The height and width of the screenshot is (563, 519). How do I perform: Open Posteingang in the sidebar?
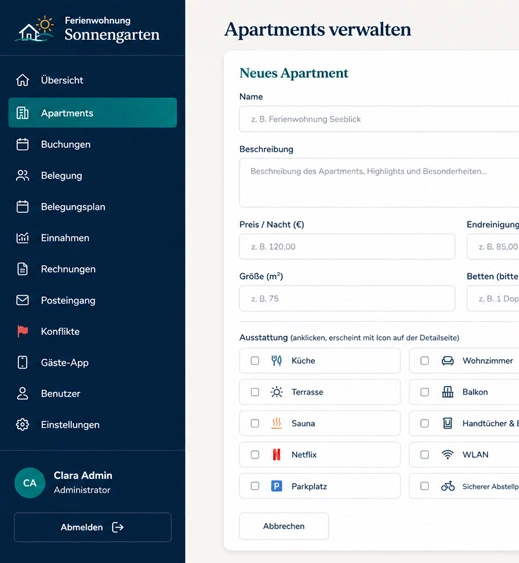[93, 300]
